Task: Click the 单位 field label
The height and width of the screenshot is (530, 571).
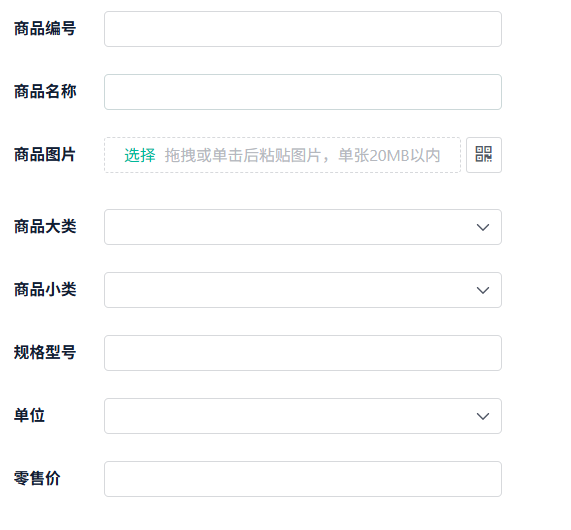Action: tap(29, 415)
